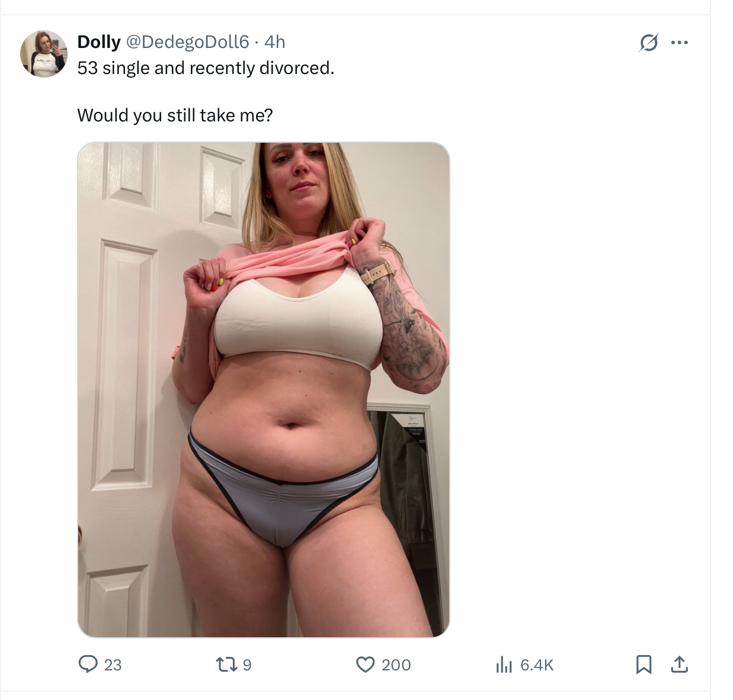
Task: Click the 6.4K views count
Action: point(537,665)
